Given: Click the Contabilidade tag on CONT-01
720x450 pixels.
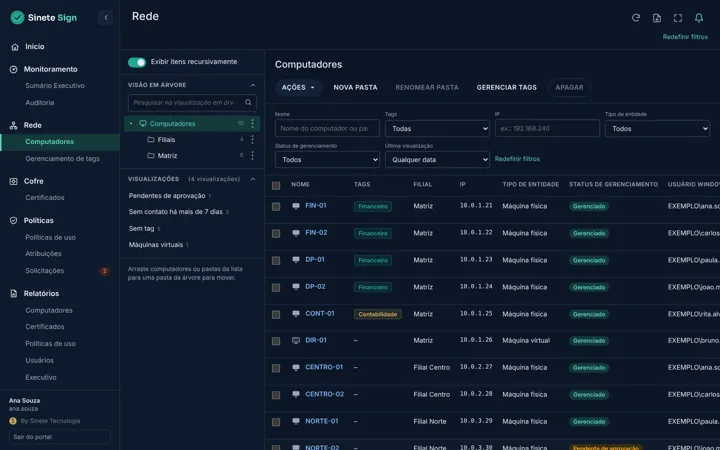Looking at the screenshot, I should (377, 315).
